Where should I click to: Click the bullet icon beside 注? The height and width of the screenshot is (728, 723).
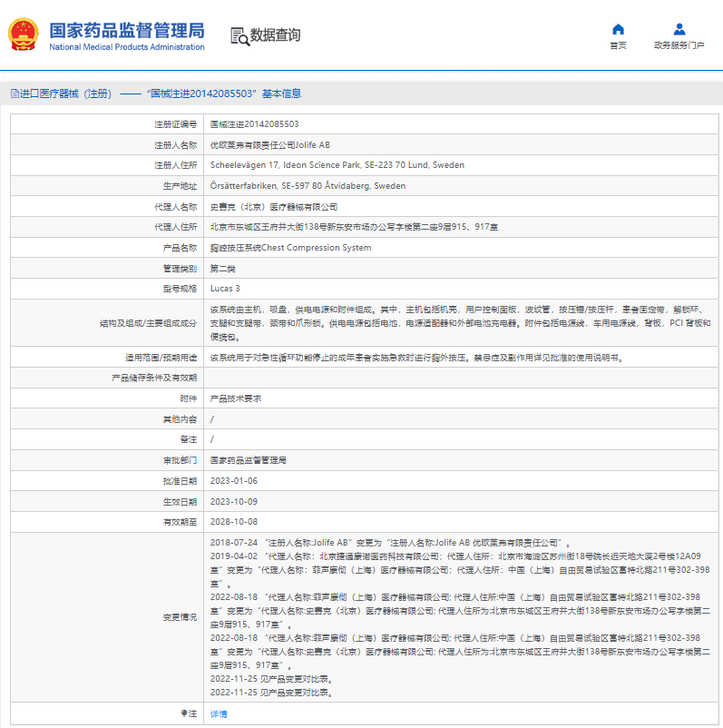(184, 713)
